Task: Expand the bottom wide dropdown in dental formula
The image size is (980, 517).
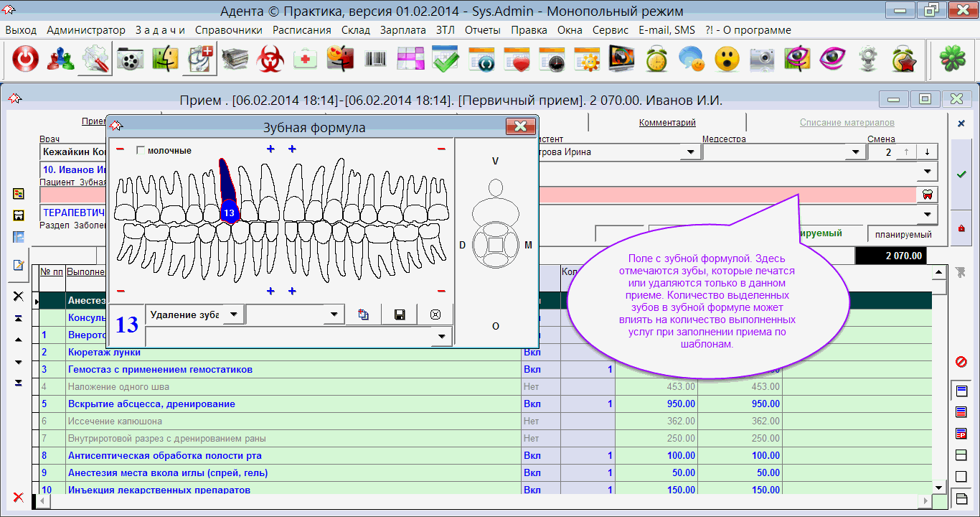Action: 441,336
